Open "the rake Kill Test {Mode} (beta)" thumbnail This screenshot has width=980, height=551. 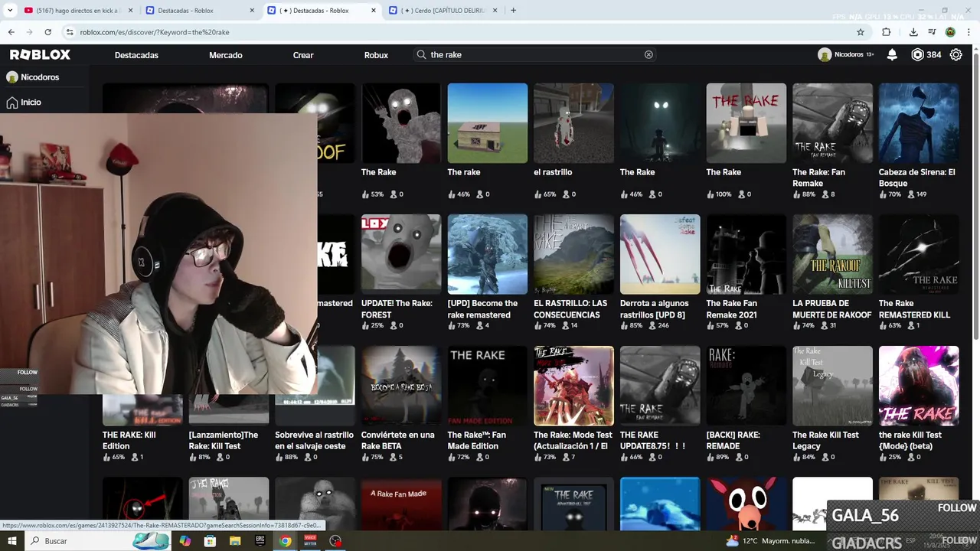click(x=919, y=386)
